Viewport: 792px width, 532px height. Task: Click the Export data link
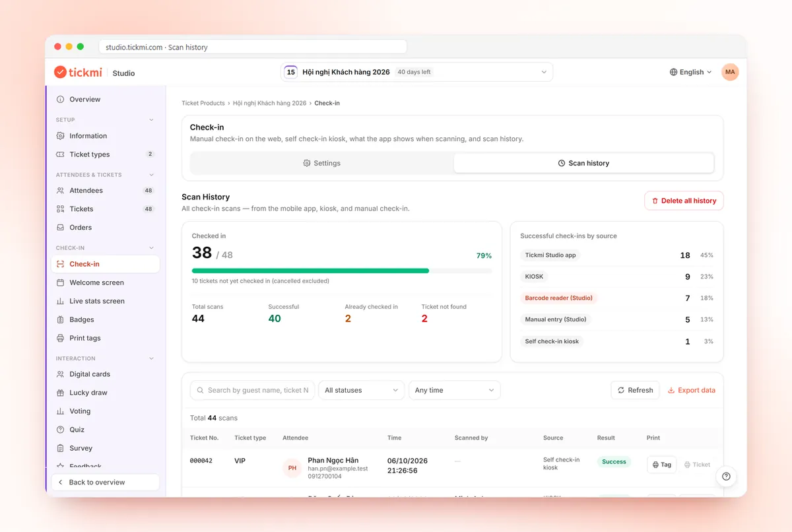coord(692,390)
